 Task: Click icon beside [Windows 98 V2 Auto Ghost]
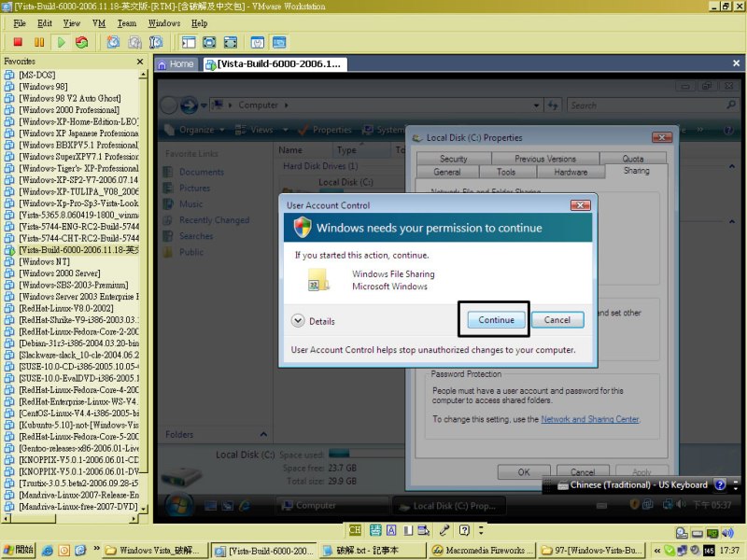[9, 99]
